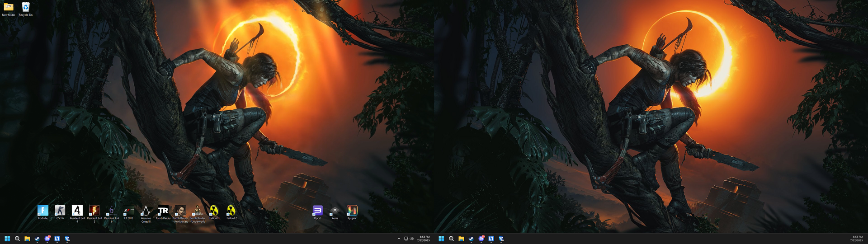Select the F1 2013 desktop shortcut

[129, 212]
